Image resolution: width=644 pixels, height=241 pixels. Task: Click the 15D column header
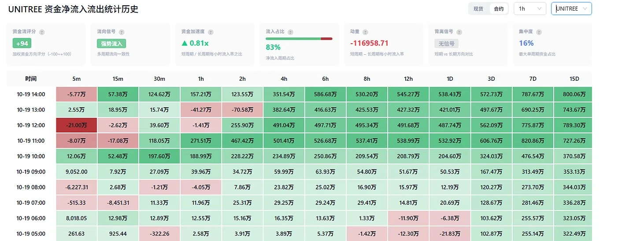574,79
